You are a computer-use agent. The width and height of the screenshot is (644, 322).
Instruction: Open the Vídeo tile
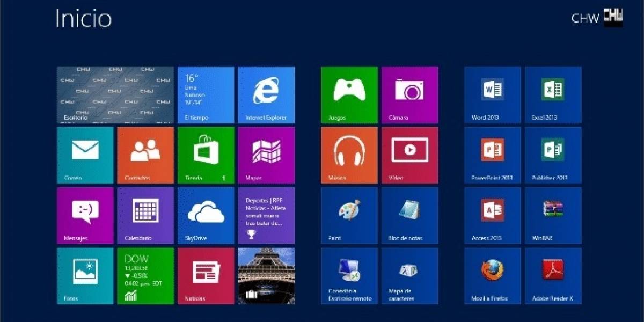409,155
